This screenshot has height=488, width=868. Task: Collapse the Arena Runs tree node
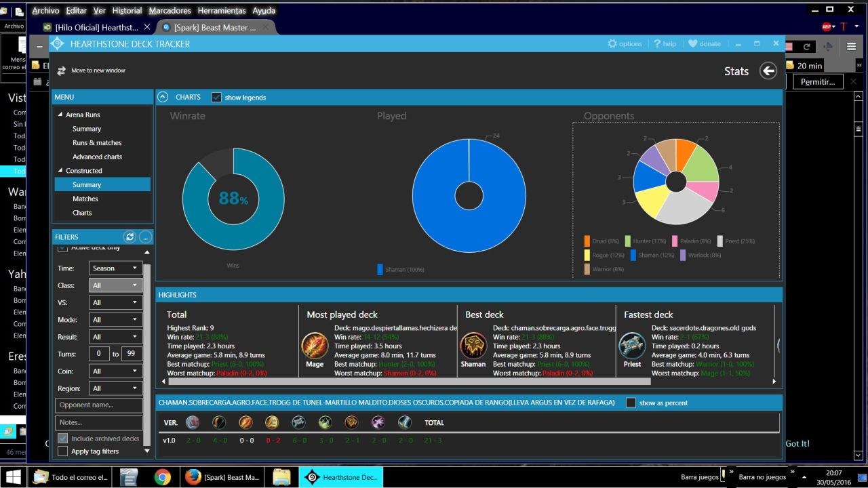(x=60, y=115)
